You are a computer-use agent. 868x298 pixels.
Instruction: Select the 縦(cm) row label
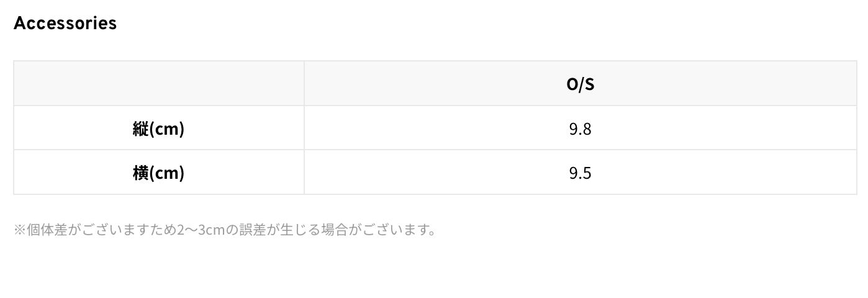tap(158, 129)
